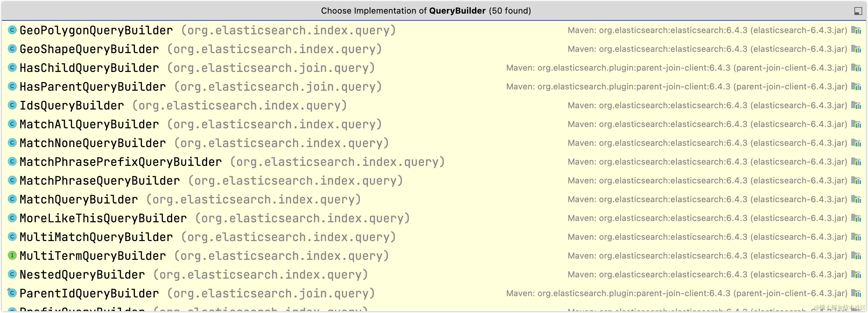
Task: Pick MatchPhrasePrefixQueryBuilder entry
Action: [x=434, y=162]
